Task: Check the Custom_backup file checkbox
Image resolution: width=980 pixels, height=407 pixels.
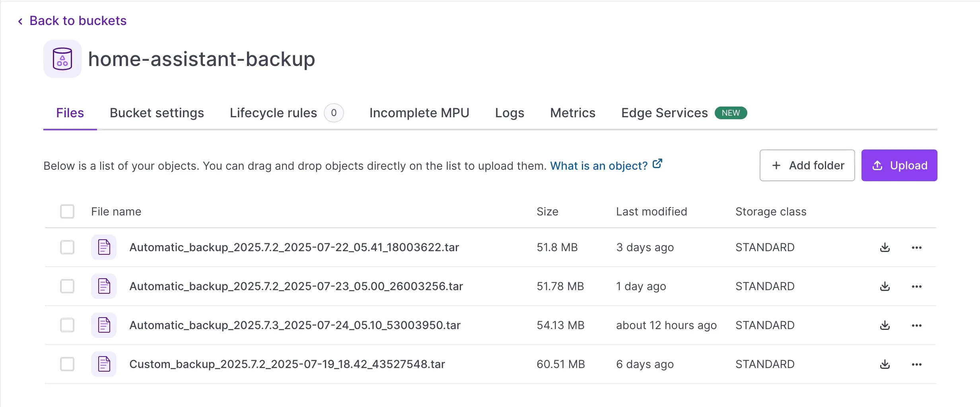Action: point(67,364)
